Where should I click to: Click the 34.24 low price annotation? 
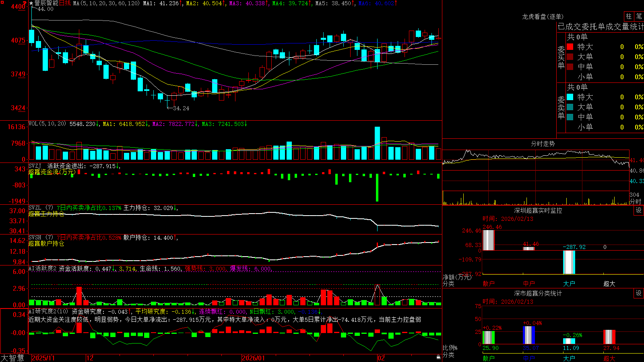point(181,108)
